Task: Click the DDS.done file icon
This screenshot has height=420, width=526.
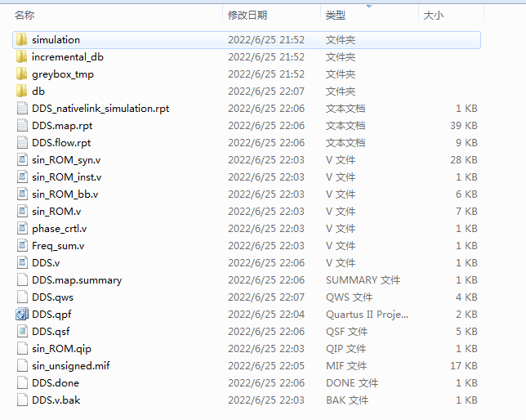Action: pos(22,382)
